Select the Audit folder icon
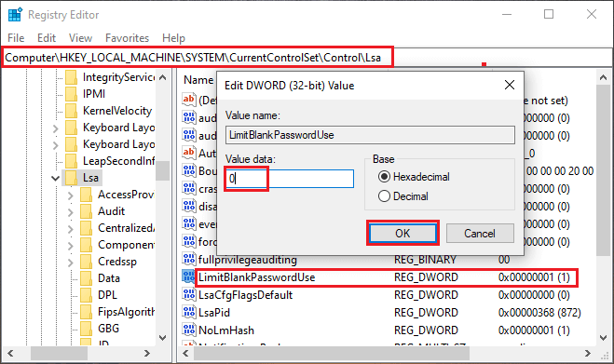Screen dimensions: 614x364 tap(86, 211)
